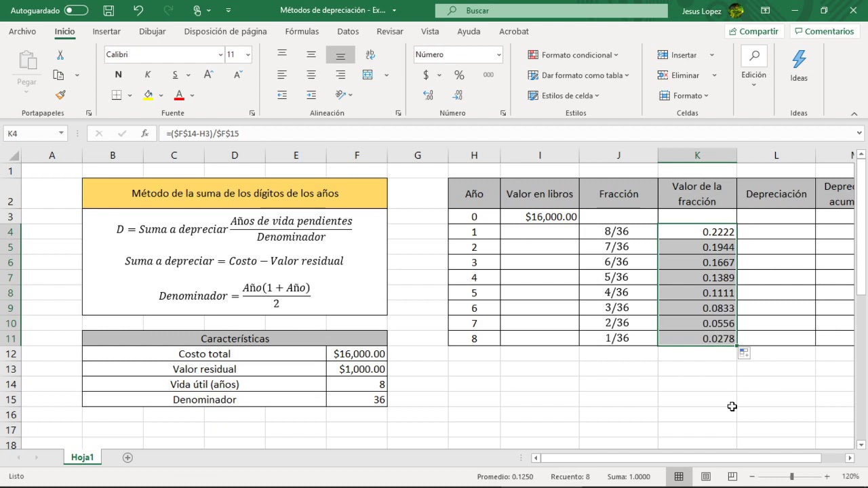Click the horizontal scrollbar thumb
This screenshot has width=868, height=488.
tap(681, 458)
